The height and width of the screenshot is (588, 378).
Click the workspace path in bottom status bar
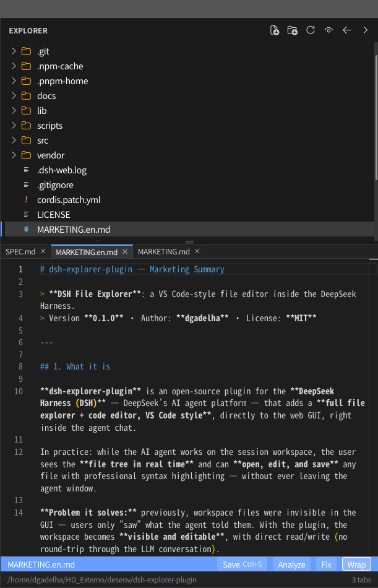102,580
